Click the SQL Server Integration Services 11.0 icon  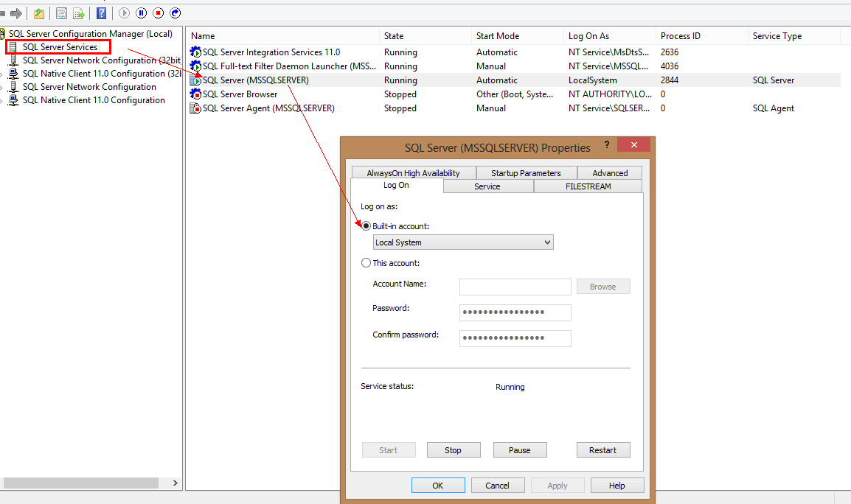pos(195,52)
